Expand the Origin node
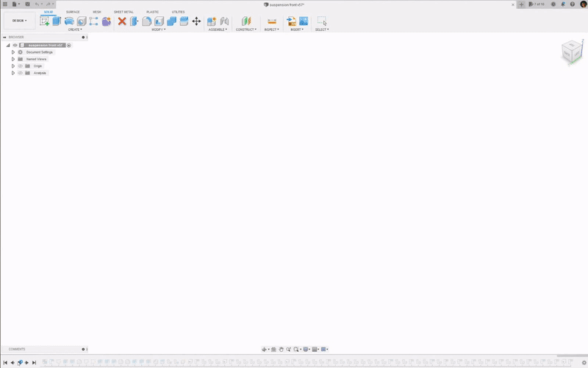This screenshot has height=368, width=588. point(13,66)
